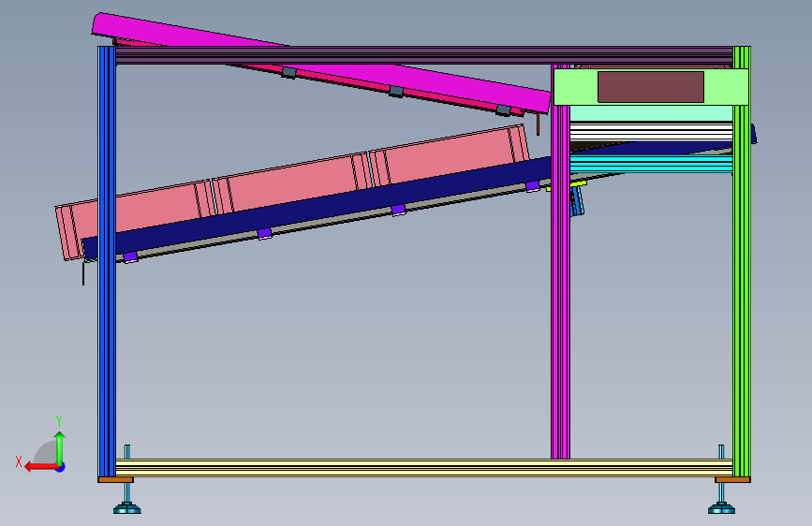Pick the magenta middle vertical post
Image resolution: width=812 pixels, height=526 pixels.
click(560, 261)
